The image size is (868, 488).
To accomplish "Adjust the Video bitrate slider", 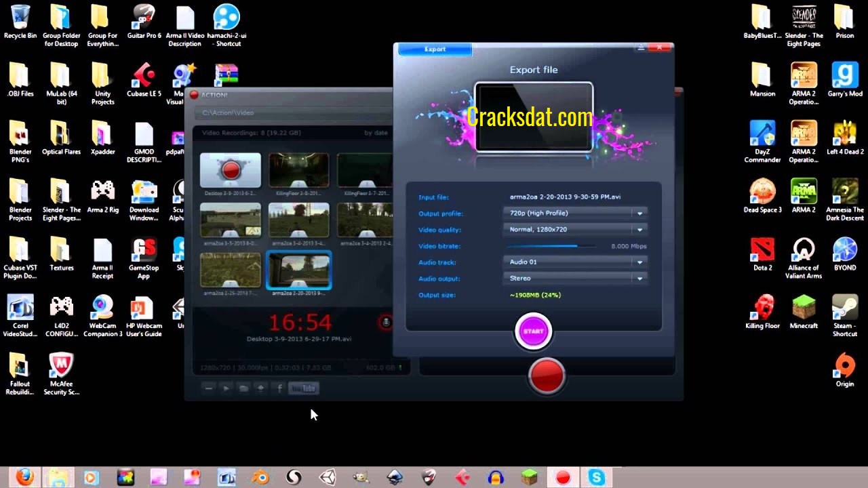I will [x=551, y=246].
